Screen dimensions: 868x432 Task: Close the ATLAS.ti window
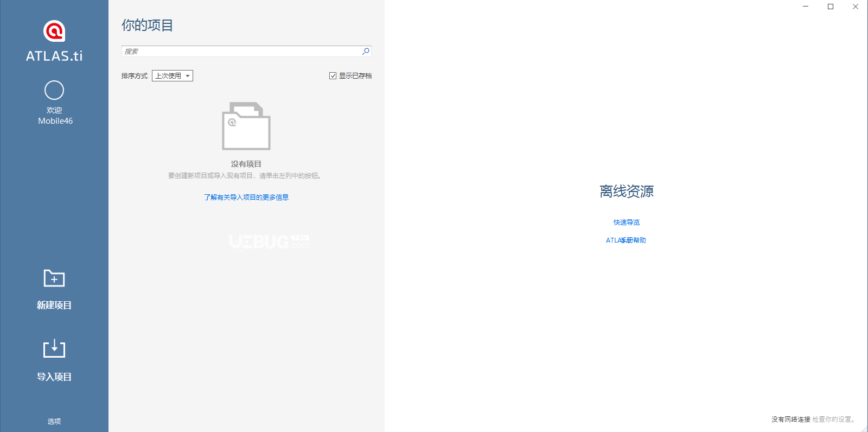coord(856,7)
